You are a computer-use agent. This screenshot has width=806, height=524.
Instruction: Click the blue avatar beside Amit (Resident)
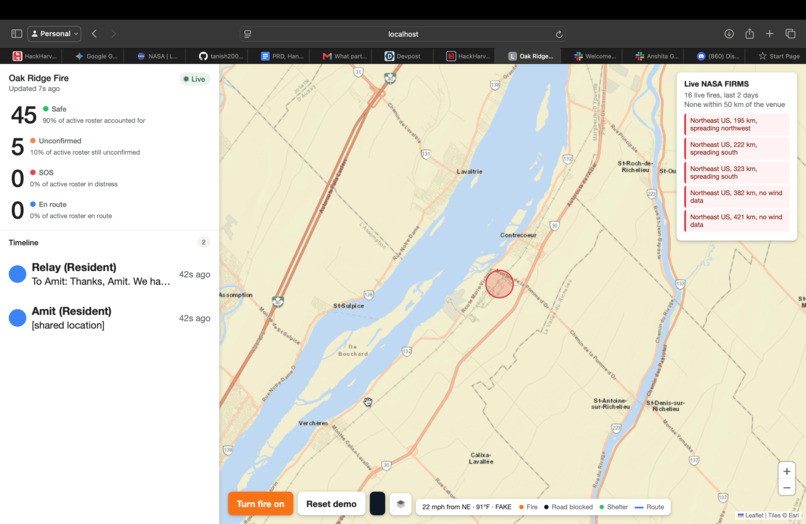tap(17, 318)
